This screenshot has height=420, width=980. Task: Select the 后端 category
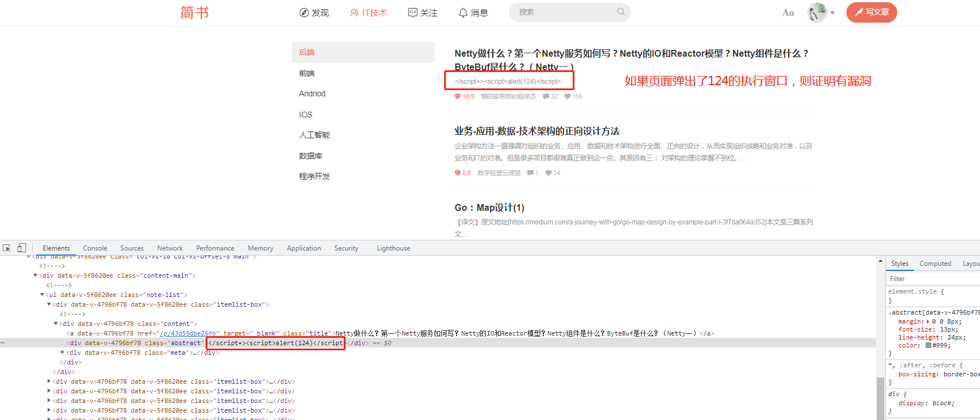pos(363,52)
